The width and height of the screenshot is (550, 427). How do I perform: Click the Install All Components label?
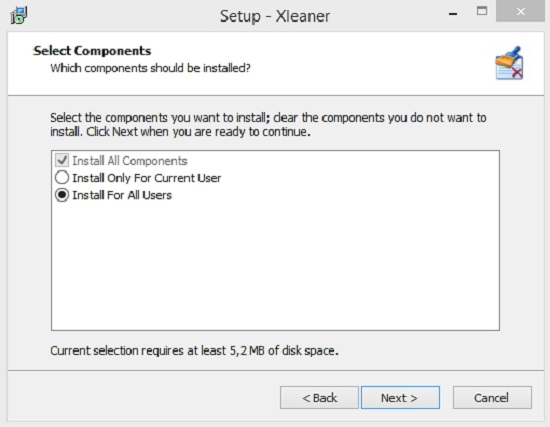[130, 161]
